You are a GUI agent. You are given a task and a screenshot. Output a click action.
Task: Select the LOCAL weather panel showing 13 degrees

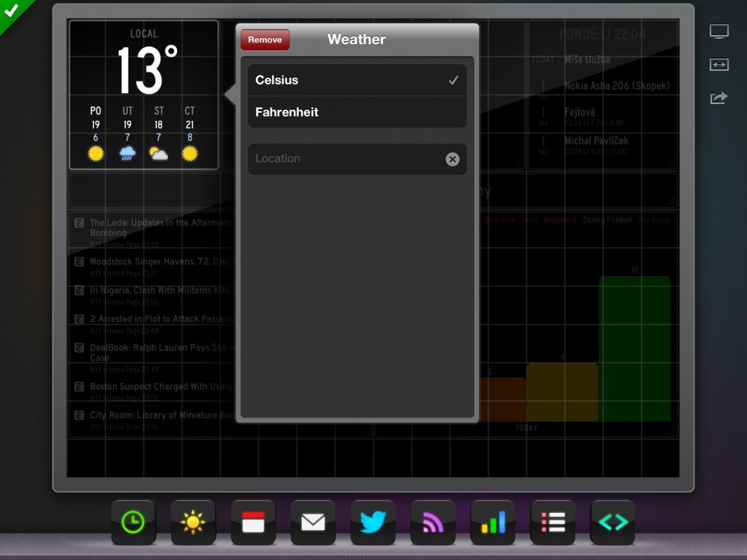point(143,93)
